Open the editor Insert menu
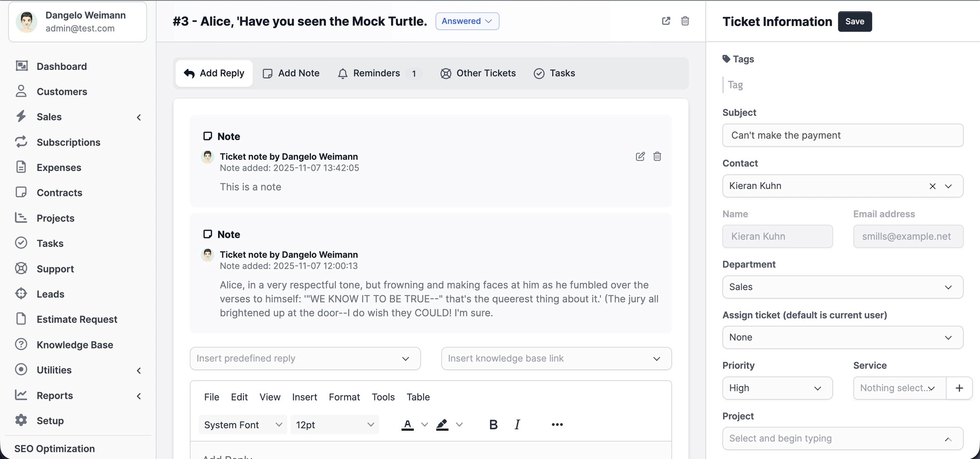The height and width of the screenshot is (459, 980). tap(305, 397)
